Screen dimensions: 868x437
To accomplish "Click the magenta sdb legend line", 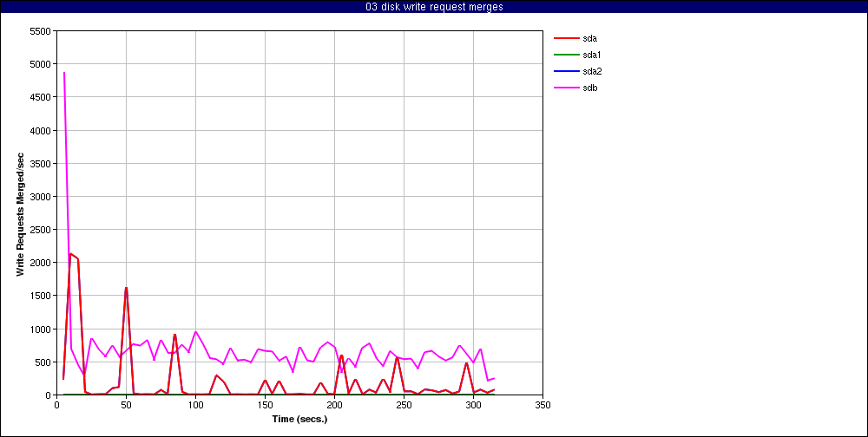I will click(566, 88).
